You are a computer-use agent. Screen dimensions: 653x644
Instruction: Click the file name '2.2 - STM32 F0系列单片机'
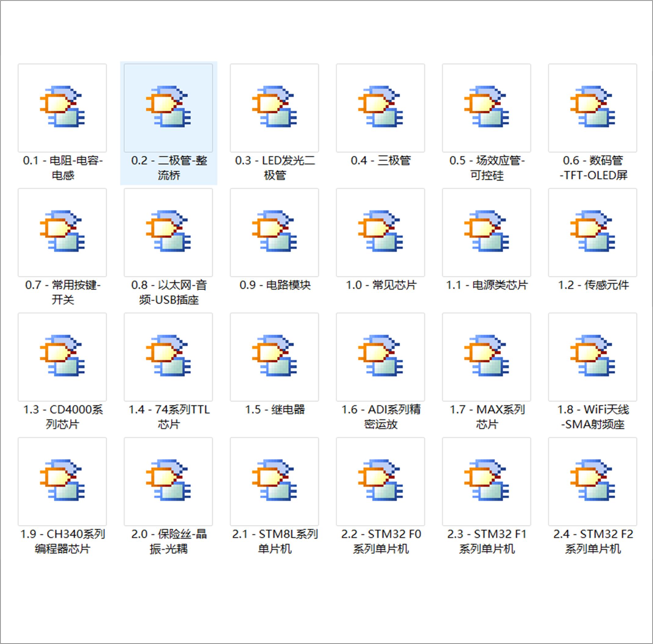click(381, 541)
